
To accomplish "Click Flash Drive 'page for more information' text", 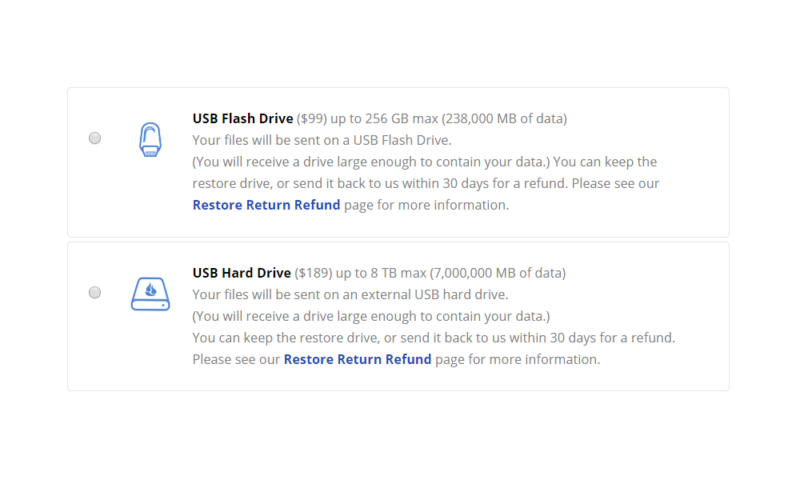I will tap(427, 205).
